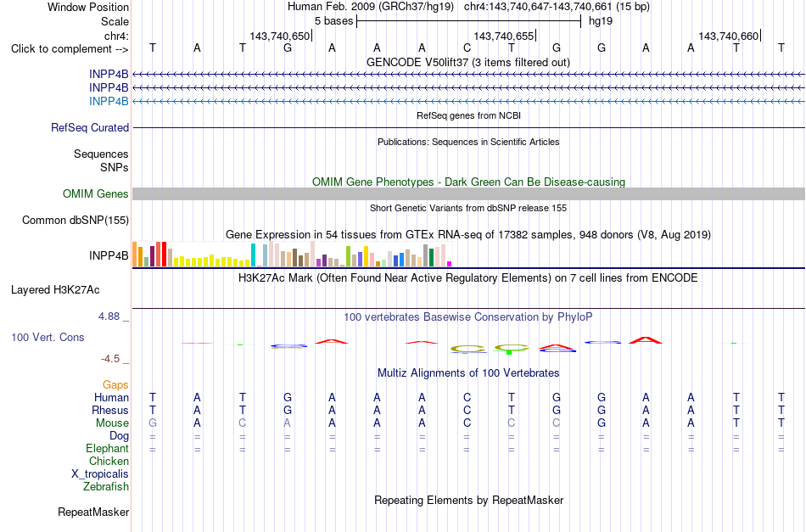Click 'Multiz Alignments of 100 Vertebrates' title

click(468, 373)
